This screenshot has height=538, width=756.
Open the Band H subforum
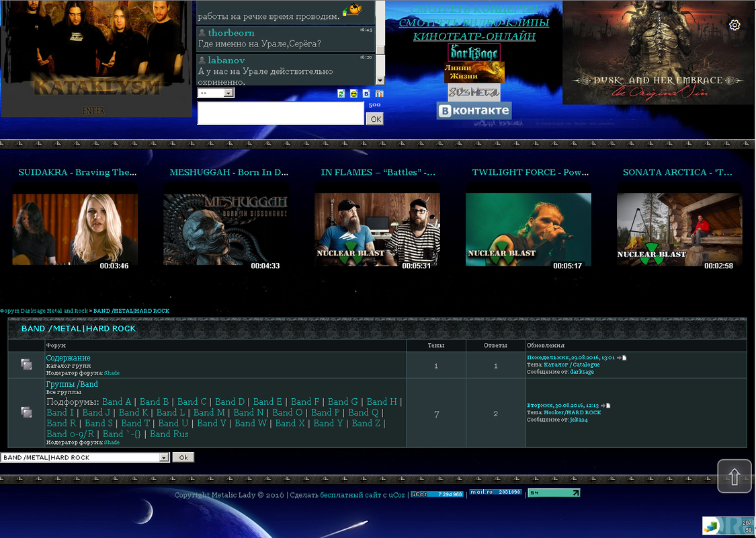tap(382, 401)
